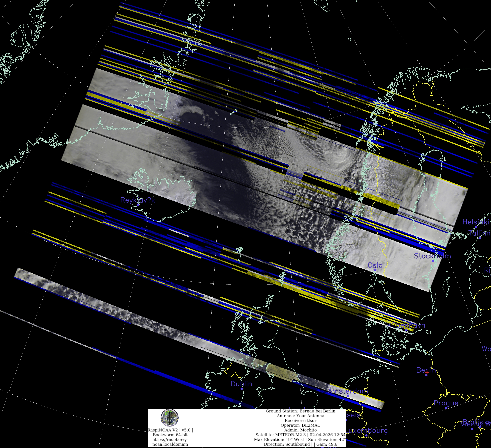491x448 pixels.
Task: Click the Ground Station Bernau bei Berlin text
Action: pyautogui.click(x=300, y=411)
